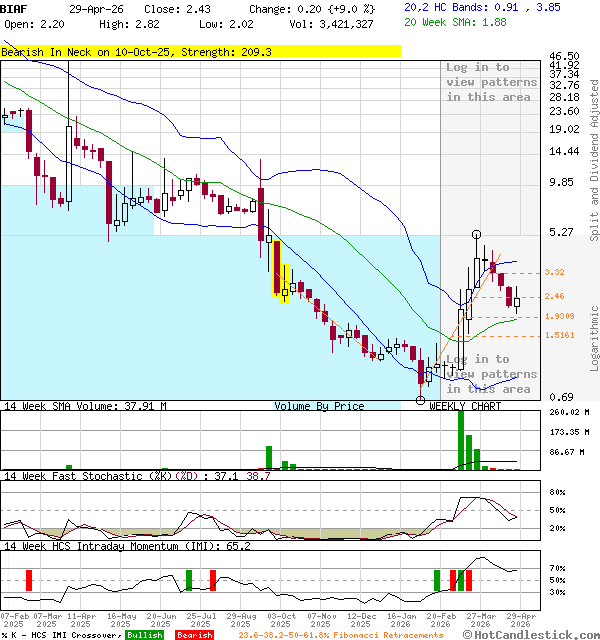Click the green Bullish legend badge
Image resolution: width=600 pixels, height=640 pixels.
pyautogui.click(x=144, y=635)
